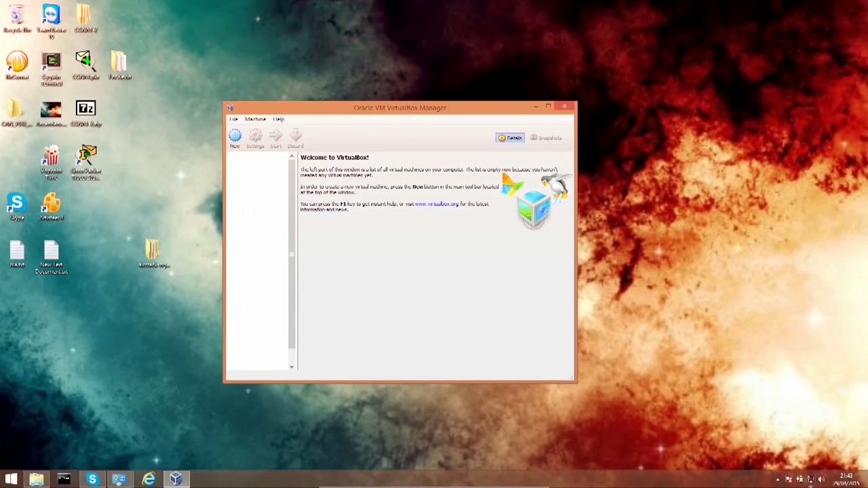Click the Start arrow toolbar icon
Screen dimensions: 868x488
275,138
